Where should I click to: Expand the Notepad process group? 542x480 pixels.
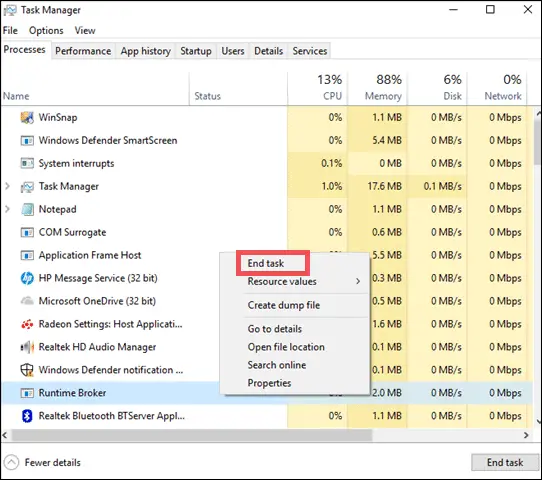click(x=7, y=209)
